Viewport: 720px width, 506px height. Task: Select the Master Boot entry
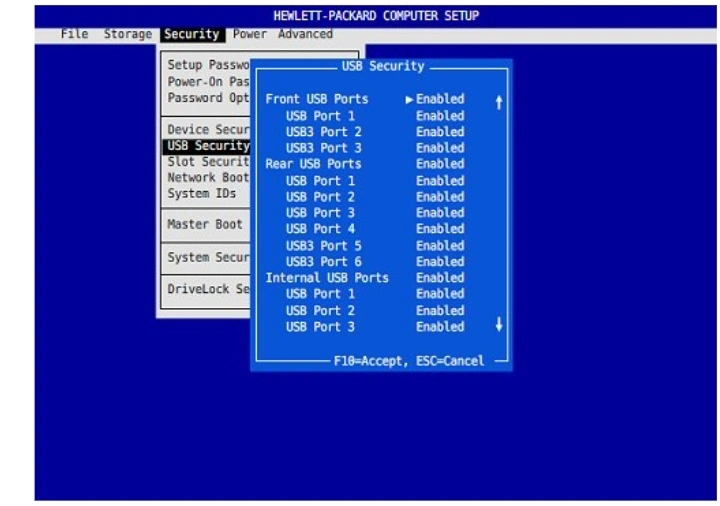pyautogui.click(x=205, y=224)
